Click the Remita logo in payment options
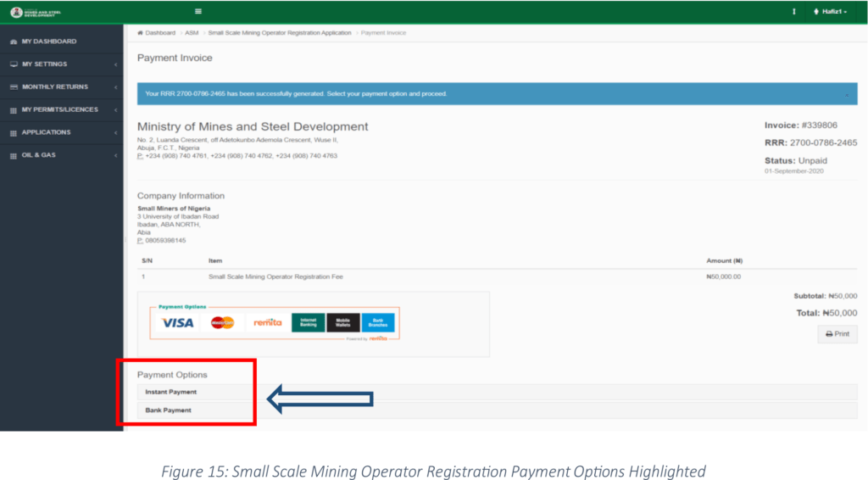This screenshot has height=480, width=868. [x=267, y=322]
